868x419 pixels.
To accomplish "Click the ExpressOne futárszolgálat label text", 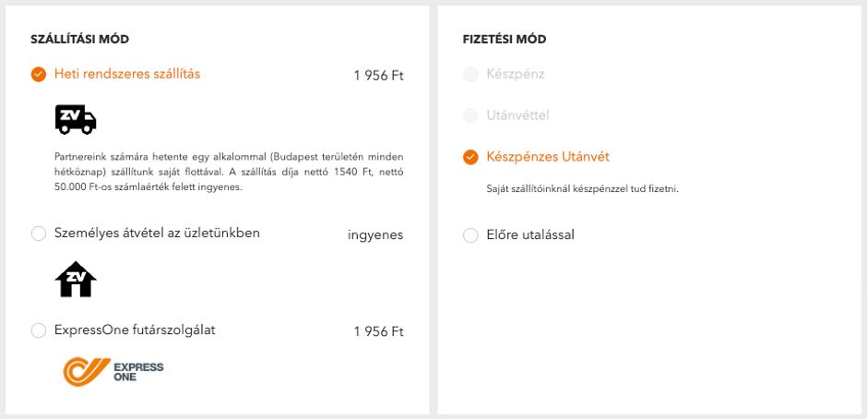I will pos(135,329).
